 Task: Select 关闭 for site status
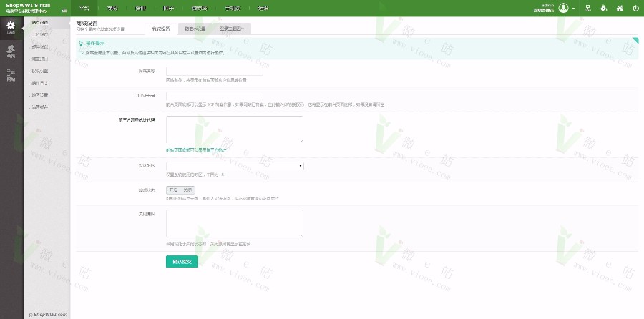pyautogui.click(x=187, y=190)
